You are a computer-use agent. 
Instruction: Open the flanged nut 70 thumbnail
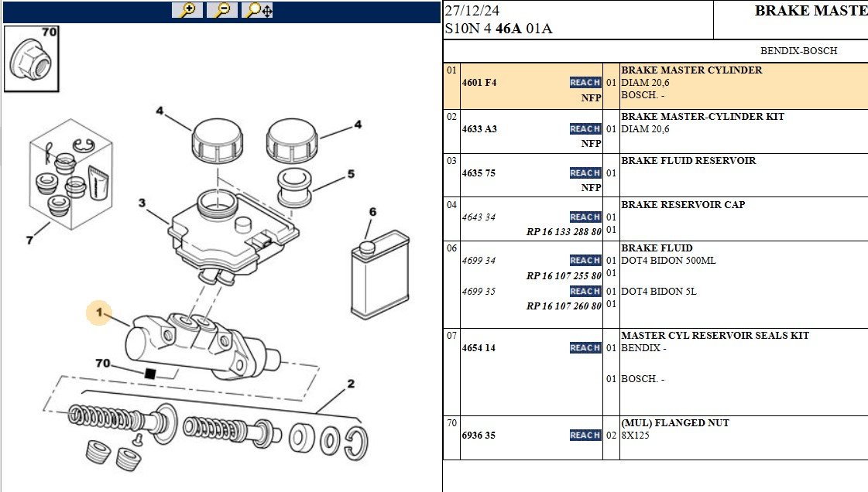click(32, 59)
